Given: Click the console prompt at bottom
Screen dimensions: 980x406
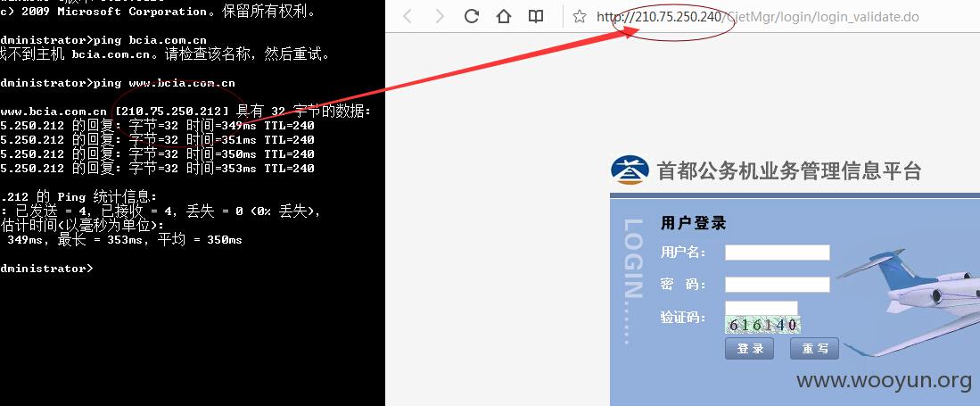Looking at the screenshot, I should point(47,269).
